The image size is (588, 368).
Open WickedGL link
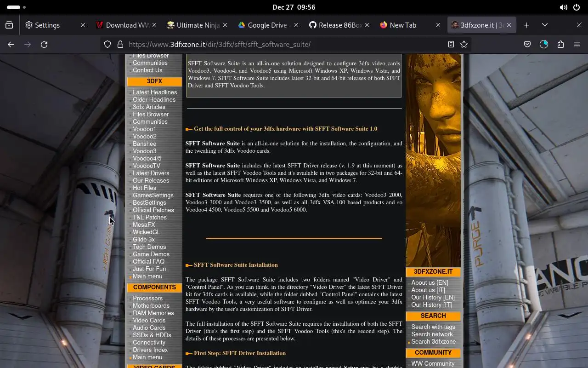[147, 232]
